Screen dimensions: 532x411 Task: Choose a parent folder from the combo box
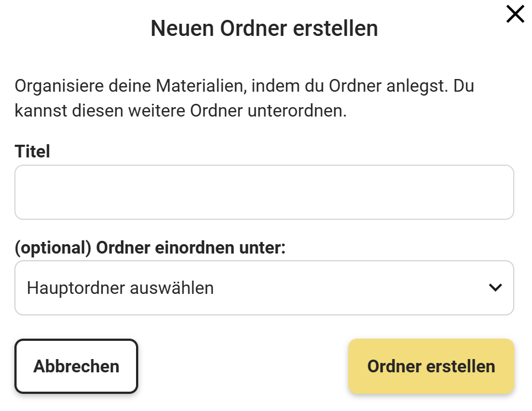[x=264, y=288]
